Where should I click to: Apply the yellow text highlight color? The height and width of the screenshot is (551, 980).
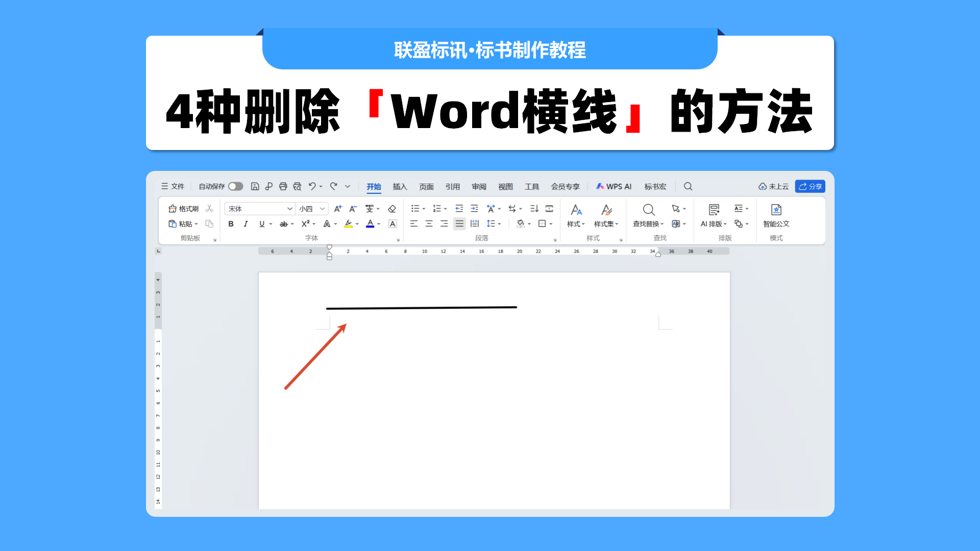coord(349,223)
